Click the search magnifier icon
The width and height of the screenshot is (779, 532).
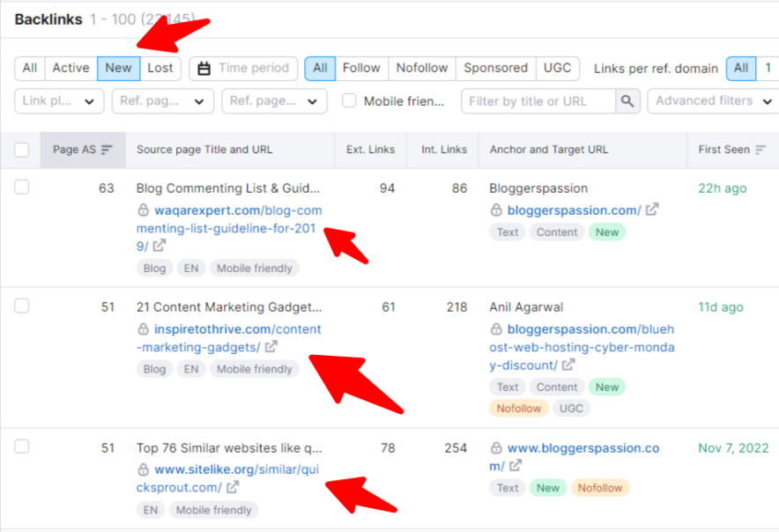627,101
